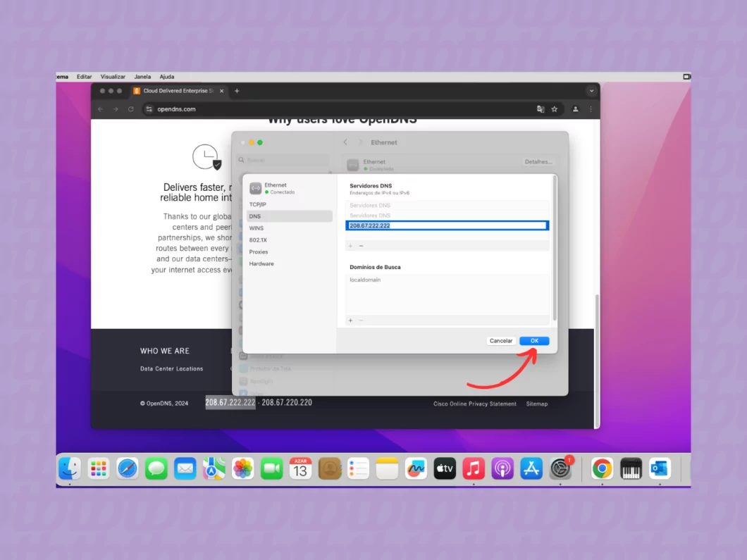Click the Buscar search field in Settings
747x560 pixels.
(x=283, y=160)
